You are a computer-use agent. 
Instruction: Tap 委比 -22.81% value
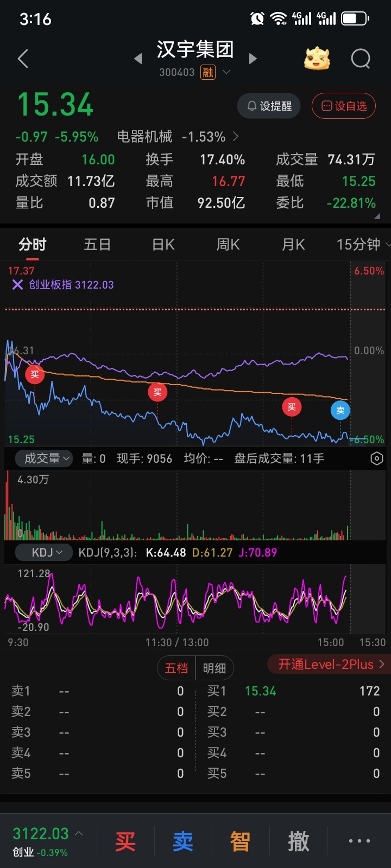(351, 203)
